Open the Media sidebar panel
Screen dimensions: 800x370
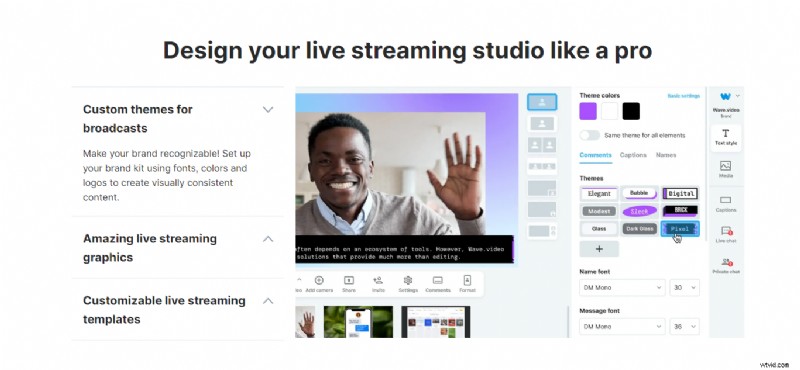click(726, 169)
